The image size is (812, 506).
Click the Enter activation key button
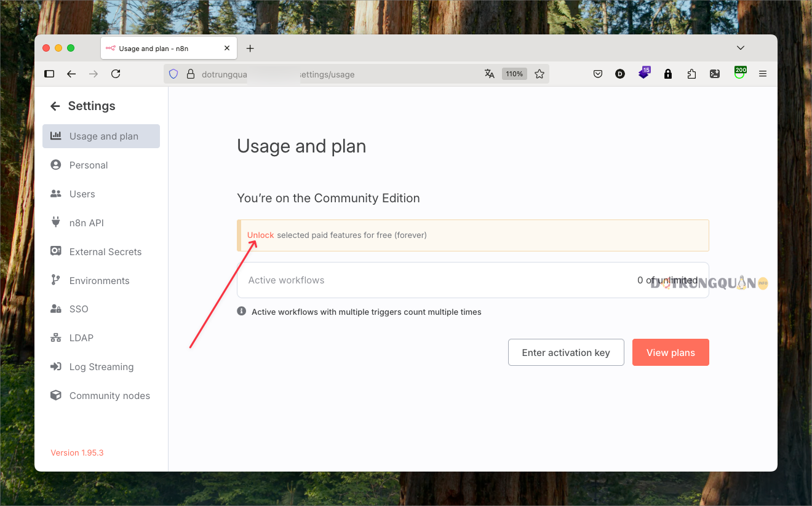tap(566, 352)
